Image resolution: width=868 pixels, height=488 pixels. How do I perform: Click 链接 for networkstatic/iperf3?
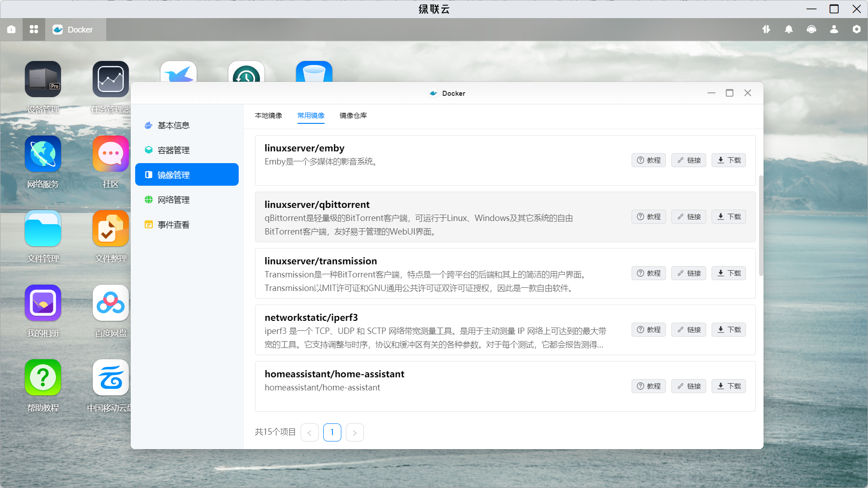(x=689, y=330)
